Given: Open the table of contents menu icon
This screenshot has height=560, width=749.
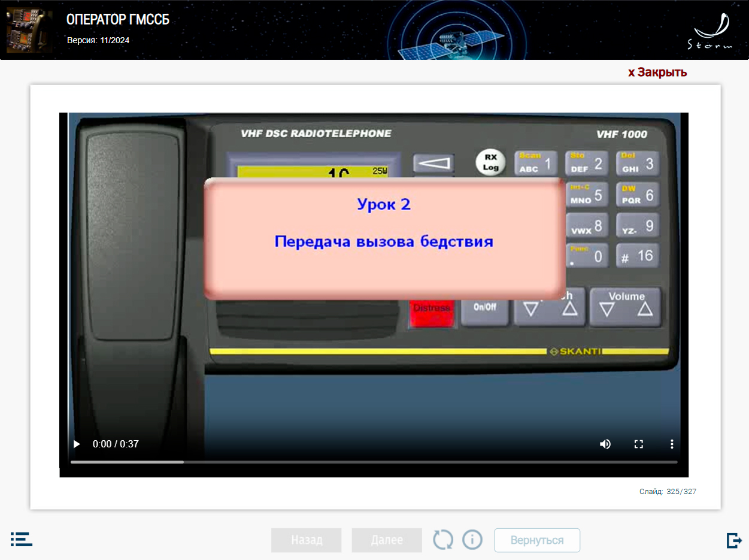Looking at the screenshot, I should pyautogui.click(x=22, y=539).
